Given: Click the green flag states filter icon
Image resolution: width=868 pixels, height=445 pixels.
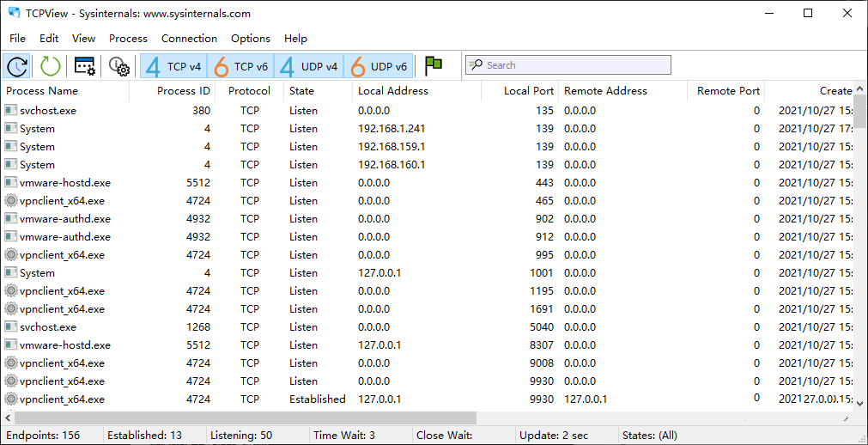Looking at the screenshot, I should tap(434, 66).
